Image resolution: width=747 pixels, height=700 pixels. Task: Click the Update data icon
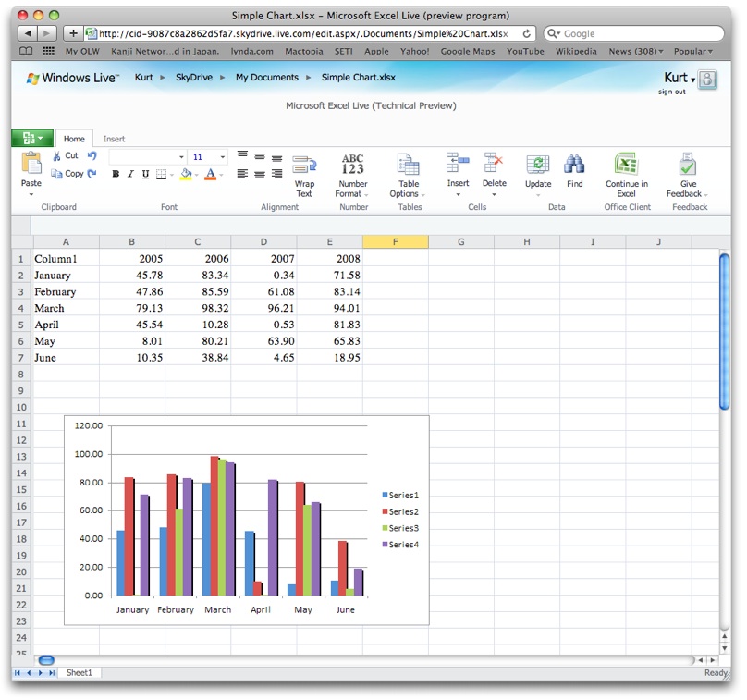coord(538,165)
